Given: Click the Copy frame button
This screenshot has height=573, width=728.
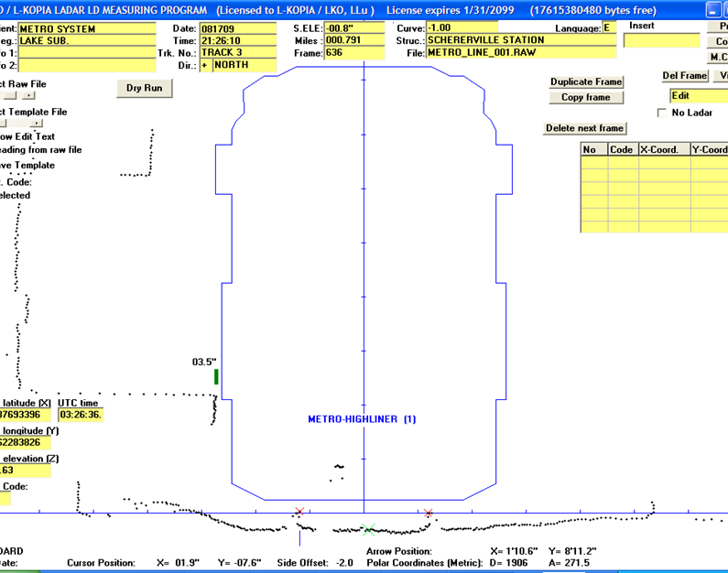Looking at the screenshot, I should [586, 97].
